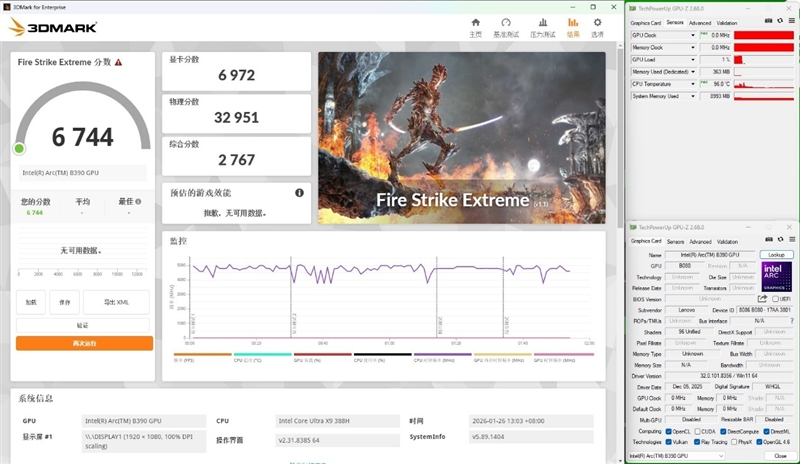
Task: Click the orange run again button
Action: (83, 343)
